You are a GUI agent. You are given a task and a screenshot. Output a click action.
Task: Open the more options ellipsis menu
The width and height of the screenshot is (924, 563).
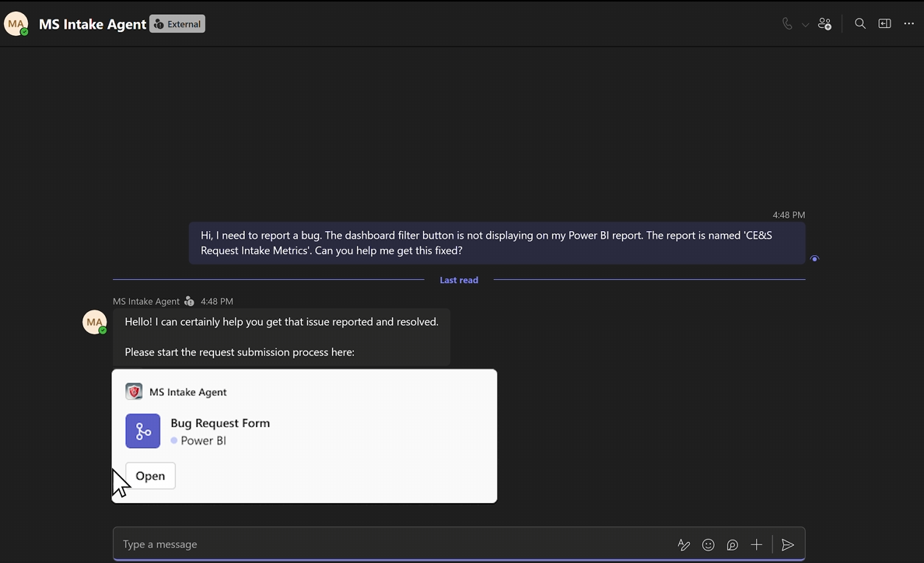pos(908,23)
